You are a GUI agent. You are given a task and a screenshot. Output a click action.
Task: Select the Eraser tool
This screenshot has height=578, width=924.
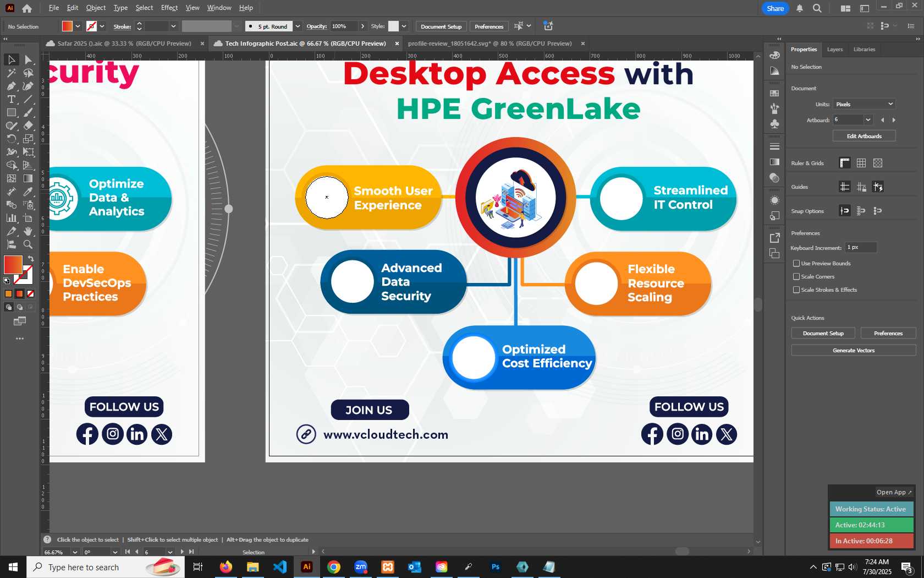[29, 126]
